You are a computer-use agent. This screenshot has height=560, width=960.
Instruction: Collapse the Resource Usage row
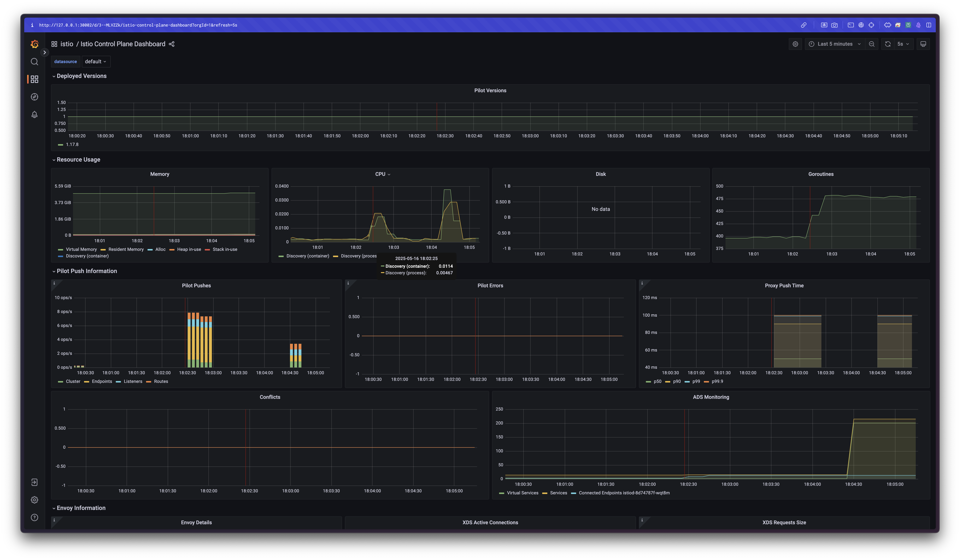click(79, 160)
